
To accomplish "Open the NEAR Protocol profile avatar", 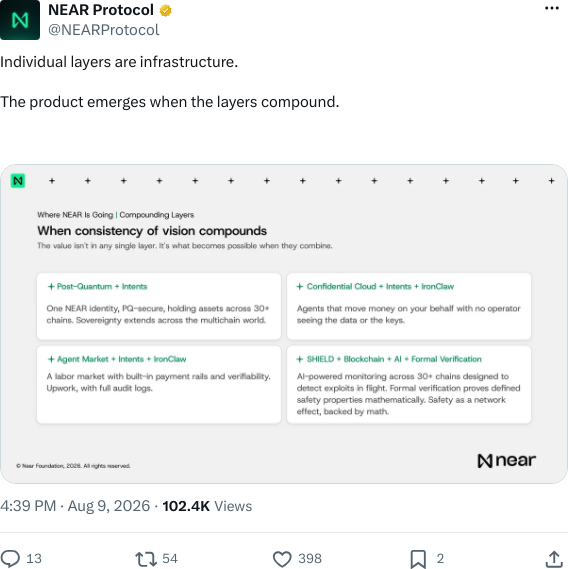I will tap(20, 20).
